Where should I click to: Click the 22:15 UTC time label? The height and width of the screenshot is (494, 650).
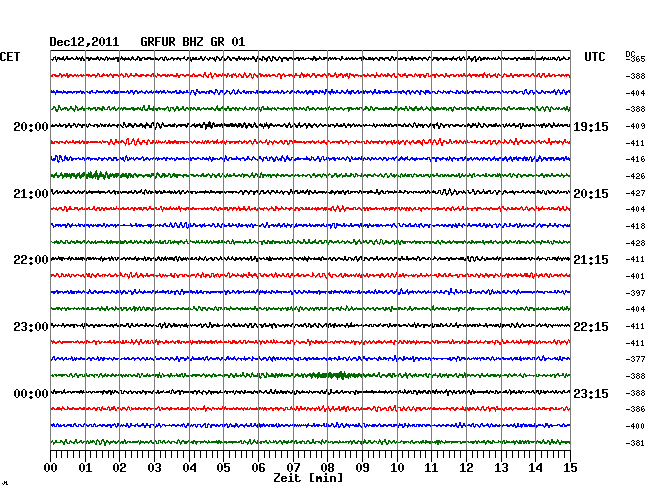pyautogui.click(x=591, y=327)
